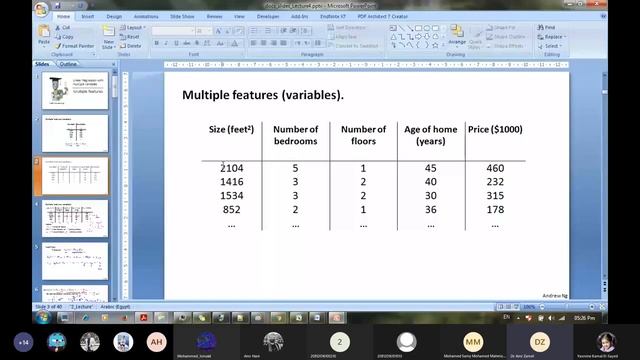Toggle Underline formatting

click(x=176, y=43)
